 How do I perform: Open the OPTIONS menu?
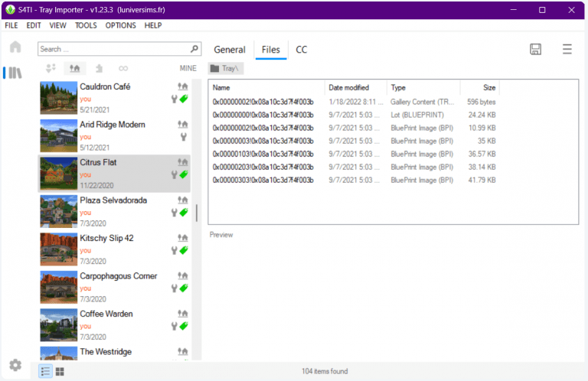click(121, 25)
